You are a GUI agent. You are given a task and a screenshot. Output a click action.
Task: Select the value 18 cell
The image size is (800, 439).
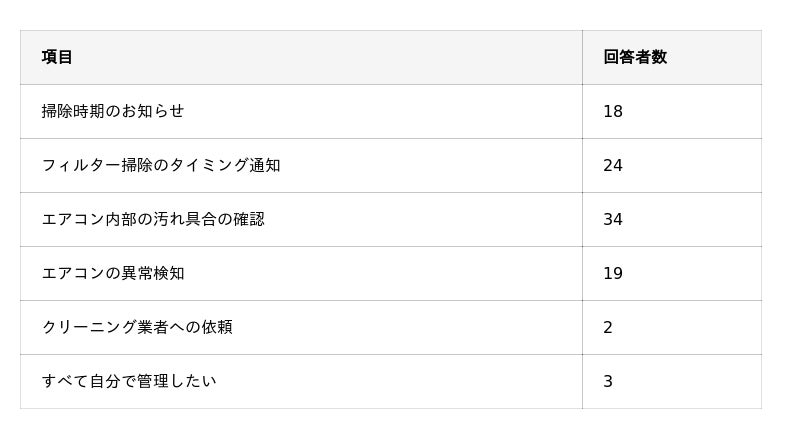672,111
